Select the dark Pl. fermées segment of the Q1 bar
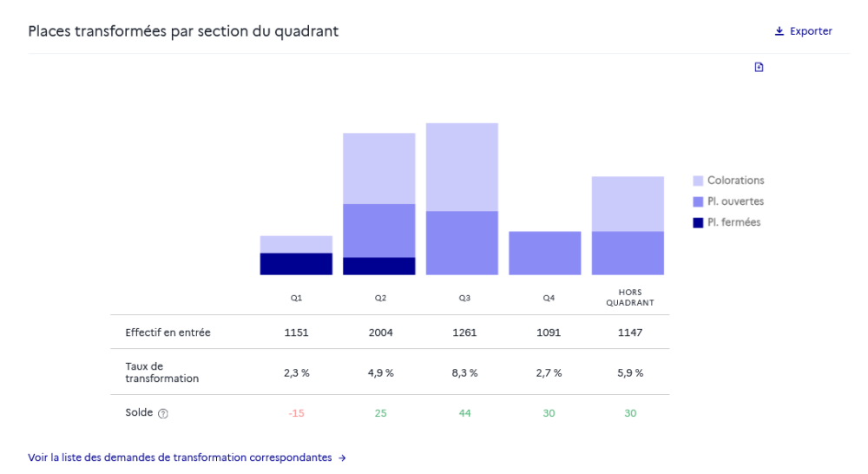Viewport: 868px width, 474px height. click(x=296, y=264)
